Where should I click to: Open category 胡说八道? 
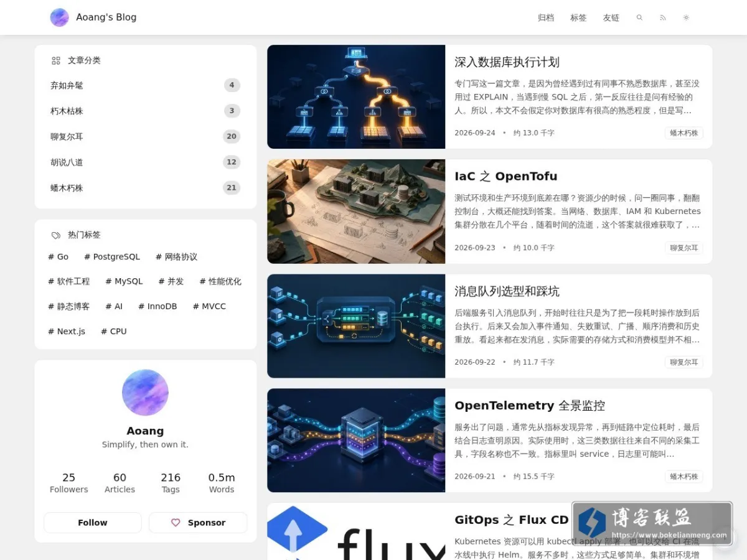[x=145, y=162]
